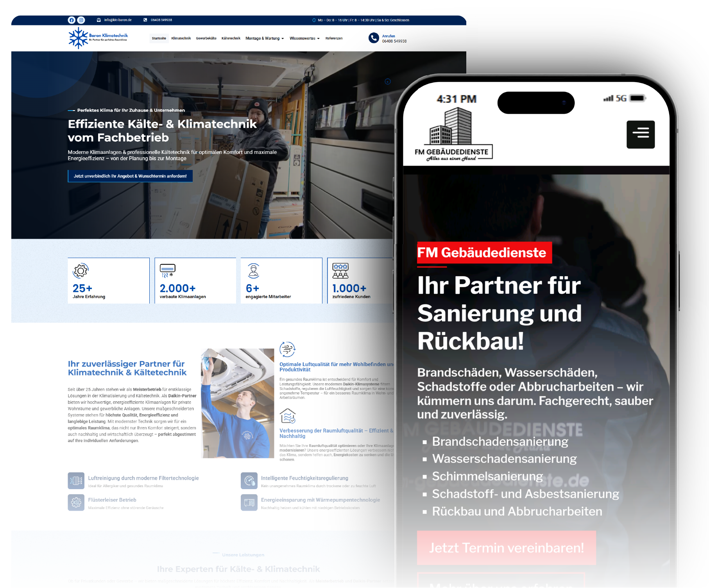This screenshot has height=588, width=709.
Task: Click Optimale Luftqualität für mehr Wohlbefinden heading
Action: point(337,367)
